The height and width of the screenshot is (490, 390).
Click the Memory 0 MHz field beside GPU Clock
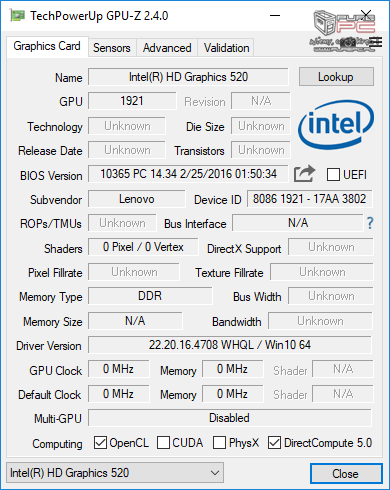pos(232,369)
